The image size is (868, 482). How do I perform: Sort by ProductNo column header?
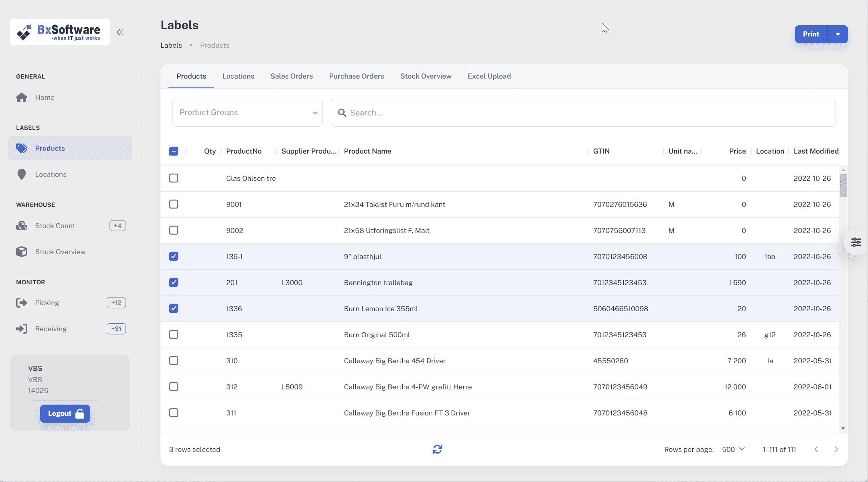244,151
